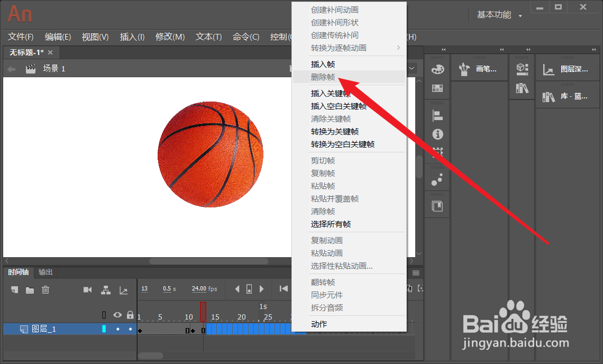Step forward one frame arrow
Viewport: 603px width, 364px height.
261,289
